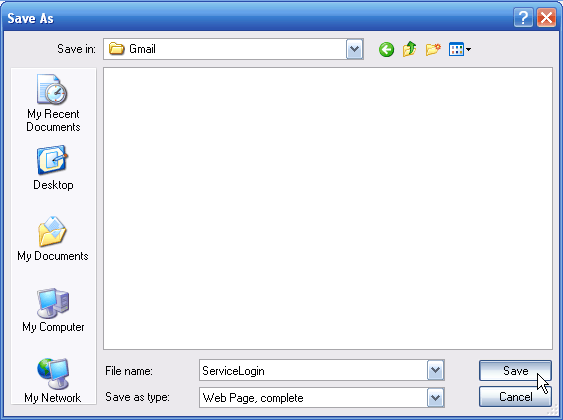Create a new folder
The height and width of the screenshot is (420, 563).
pos(433,49)
